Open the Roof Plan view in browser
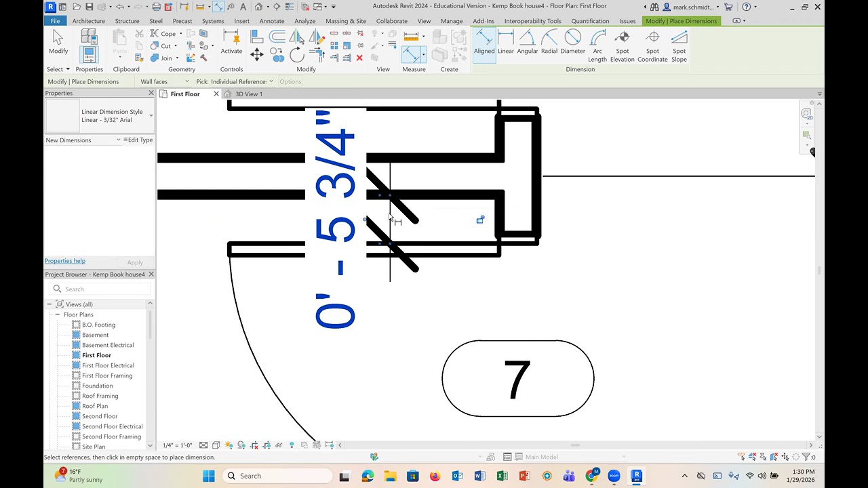Image resolution: width=868 pixels, height=488 pixels. coord(95,406)
